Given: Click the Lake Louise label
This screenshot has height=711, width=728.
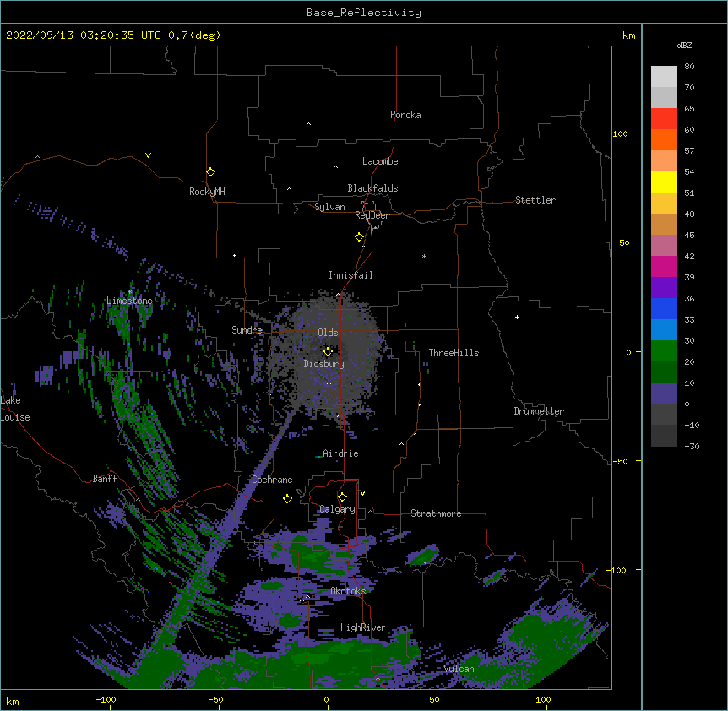Looking at the screenshot, I should [x=15, y=409].
